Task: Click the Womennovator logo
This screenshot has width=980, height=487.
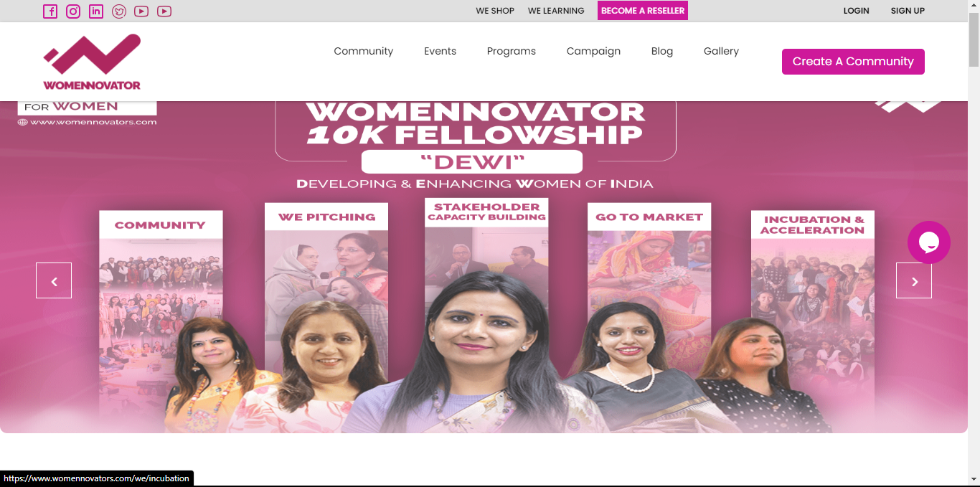Action: click(92, 62)
